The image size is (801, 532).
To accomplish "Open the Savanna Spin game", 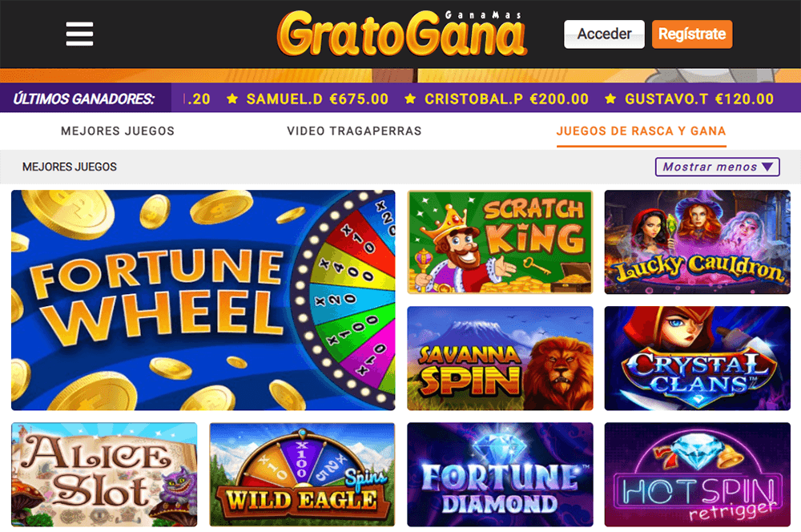I will pyautogui.click(x=500, y=358).
